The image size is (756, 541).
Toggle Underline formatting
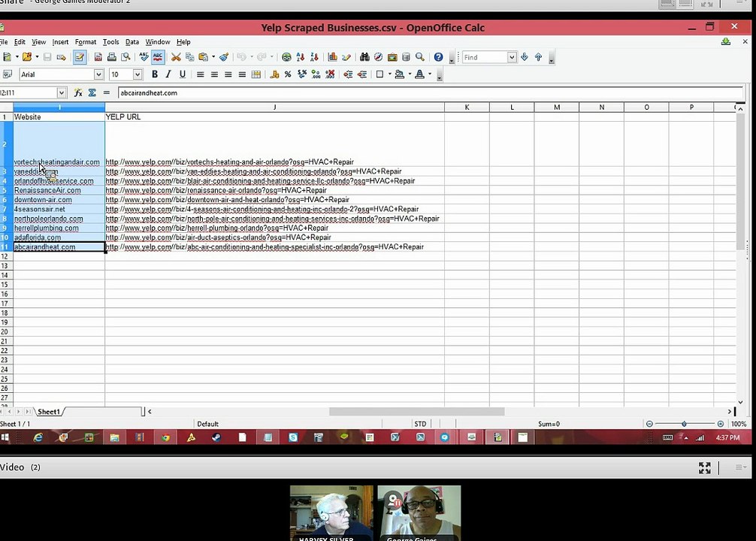pyautogui.click(x=183, y=74)
